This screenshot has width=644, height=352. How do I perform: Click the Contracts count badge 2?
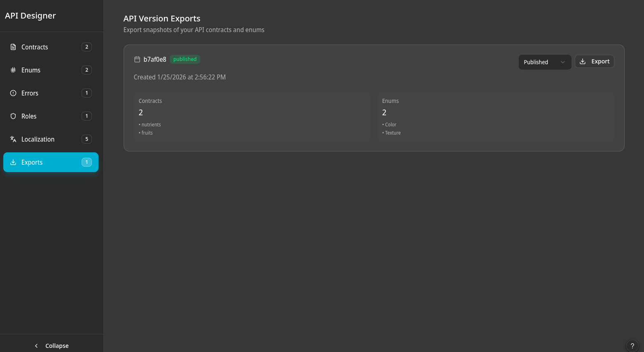point(87,47)
